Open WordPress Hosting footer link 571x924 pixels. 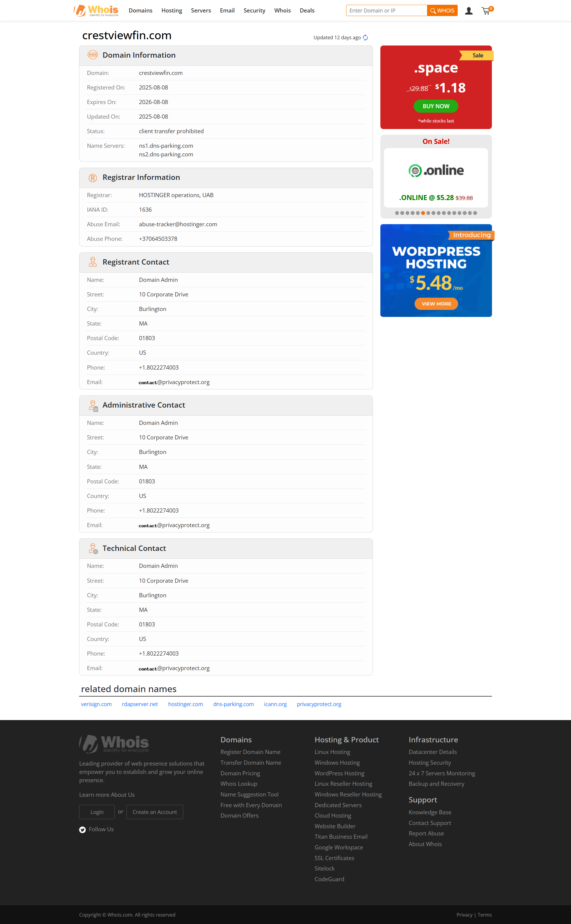tap(340, 773)
